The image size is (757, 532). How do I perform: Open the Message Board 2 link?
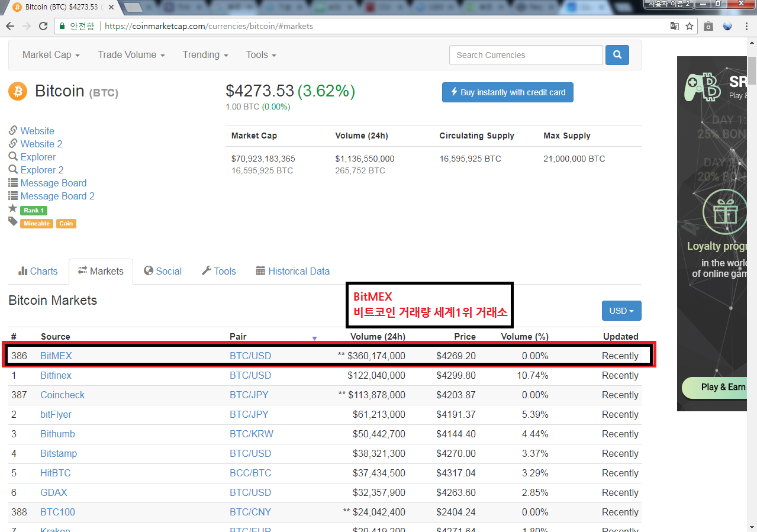pos(57,196)
